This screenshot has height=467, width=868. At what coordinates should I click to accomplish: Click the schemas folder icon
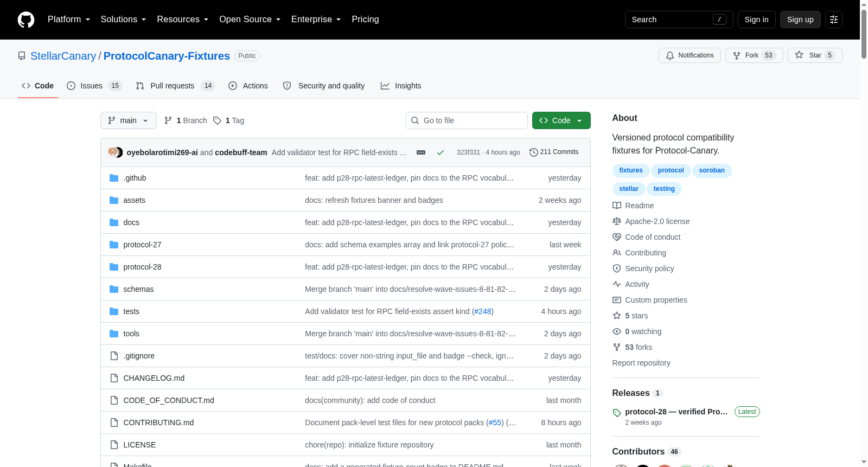click(x=114, y=289)
